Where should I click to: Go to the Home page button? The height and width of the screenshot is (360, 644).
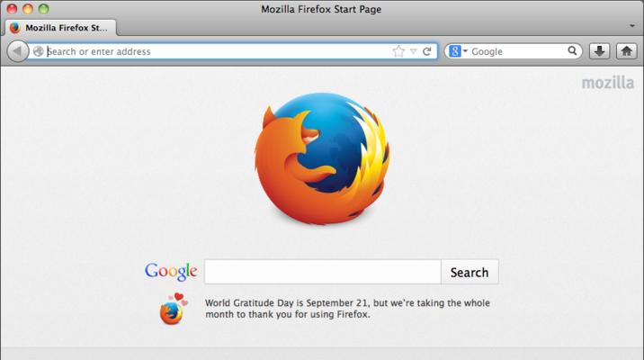[626, 51]
